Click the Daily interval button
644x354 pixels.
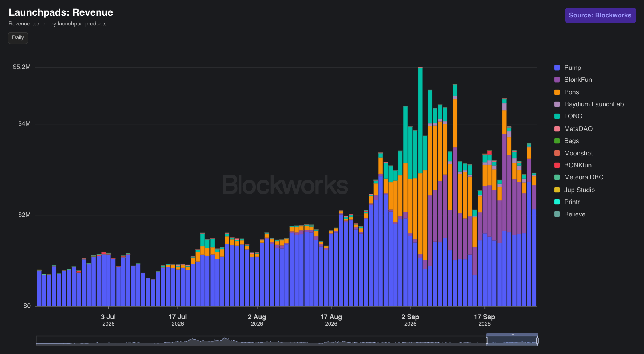point(18,38)
